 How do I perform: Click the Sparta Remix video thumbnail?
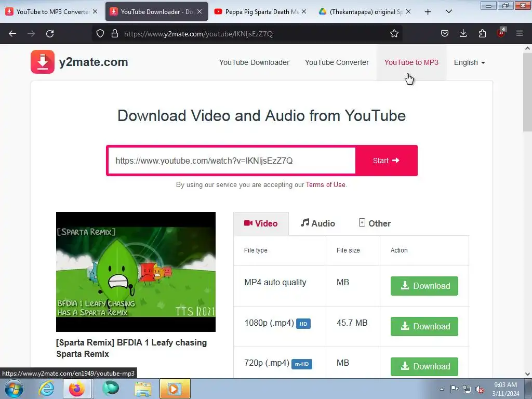click(136, 272)
